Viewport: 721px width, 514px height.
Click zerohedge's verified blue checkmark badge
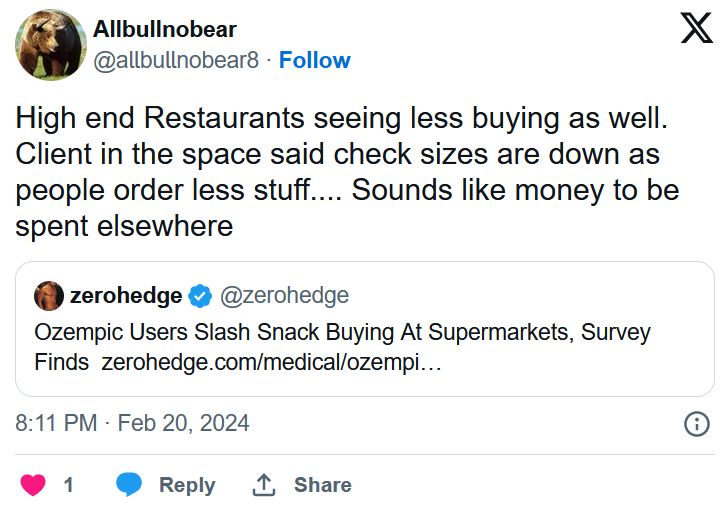point(200,296)
